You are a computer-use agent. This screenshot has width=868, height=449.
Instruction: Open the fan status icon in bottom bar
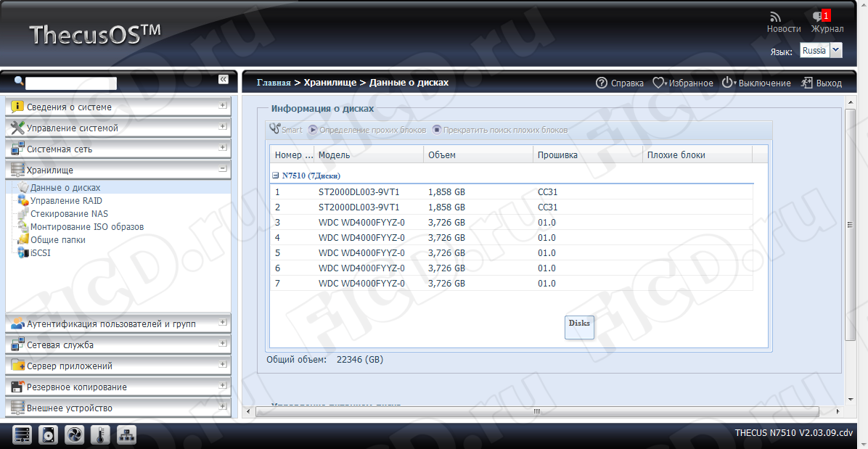pyautogui.click(x=74, y=435)
